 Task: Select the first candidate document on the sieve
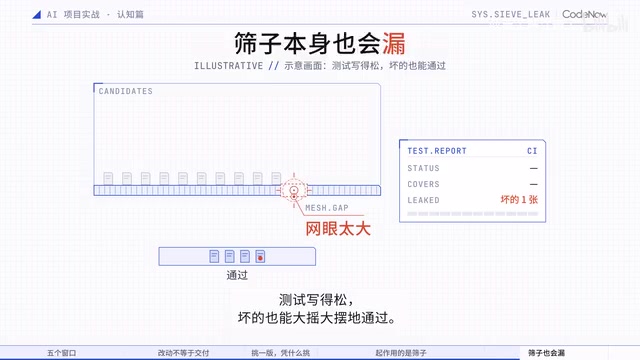[108, 178]
